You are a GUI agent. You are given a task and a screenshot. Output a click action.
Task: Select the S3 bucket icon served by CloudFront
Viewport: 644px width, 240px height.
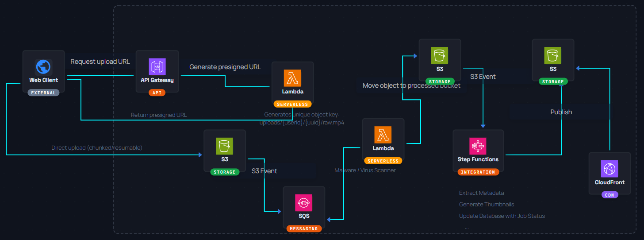click(553, 56)
